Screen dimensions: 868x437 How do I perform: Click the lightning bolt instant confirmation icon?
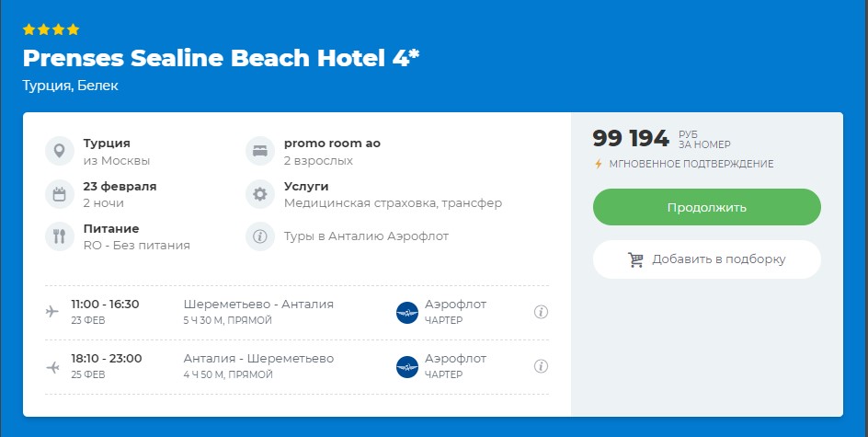click(599, 165)
